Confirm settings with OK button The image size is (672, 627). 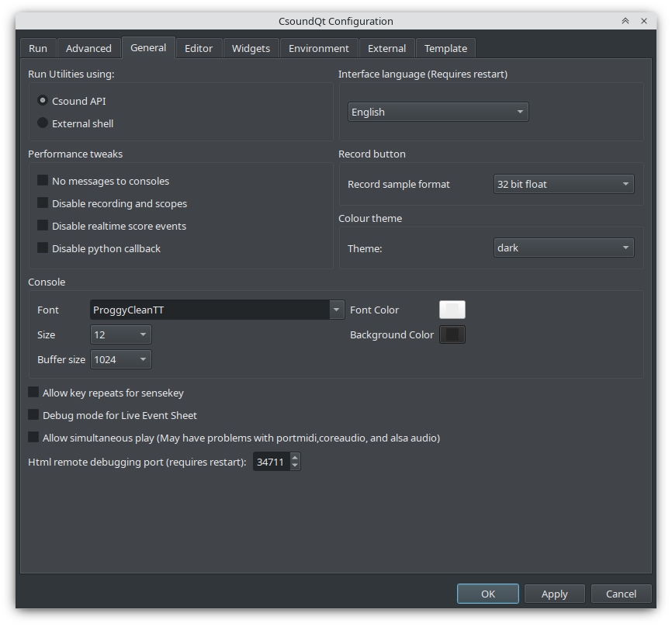(488, 594)
